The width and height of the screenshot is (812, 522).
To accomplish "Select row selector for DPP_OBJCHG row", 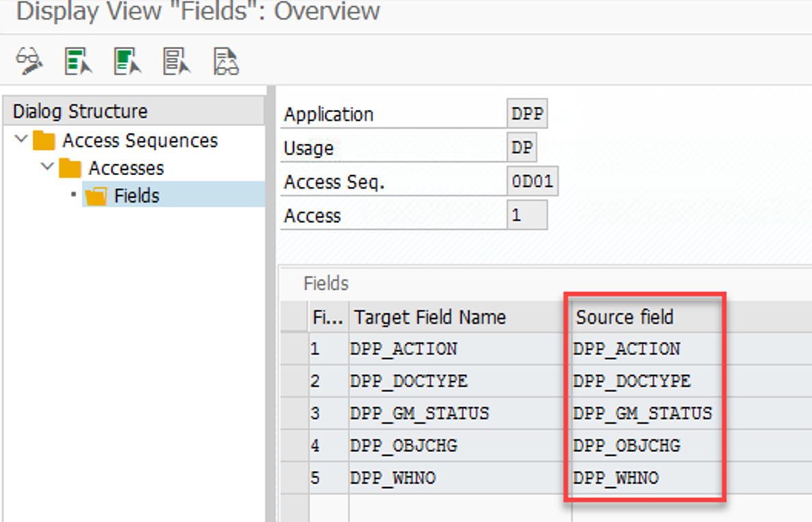I will tap(294, 445).
